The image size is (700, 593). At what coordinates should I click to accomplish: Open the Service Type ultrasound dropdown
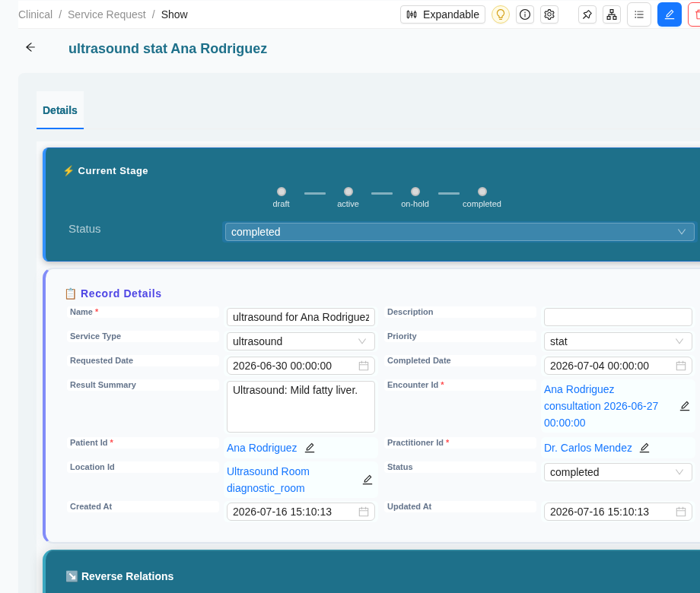pos(301,341)
